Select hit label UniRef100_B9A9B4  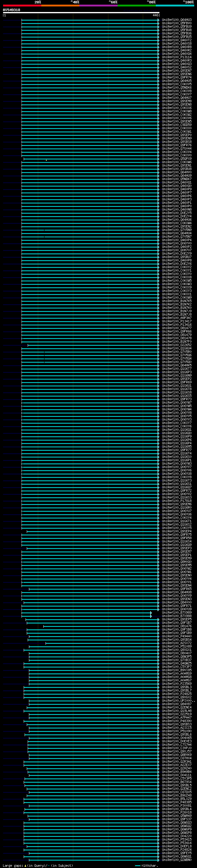176,772
